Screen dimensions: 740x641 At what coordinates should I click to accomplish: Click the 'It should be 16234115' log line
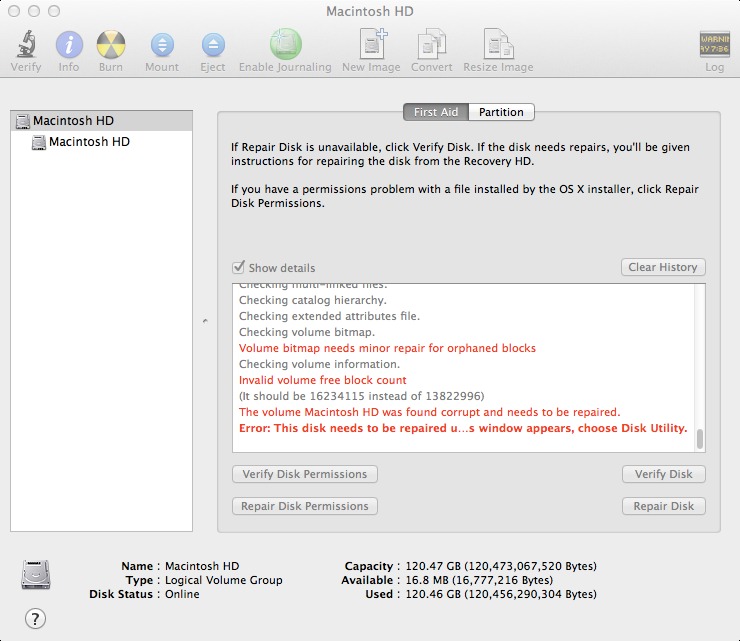tap(362, 396)
